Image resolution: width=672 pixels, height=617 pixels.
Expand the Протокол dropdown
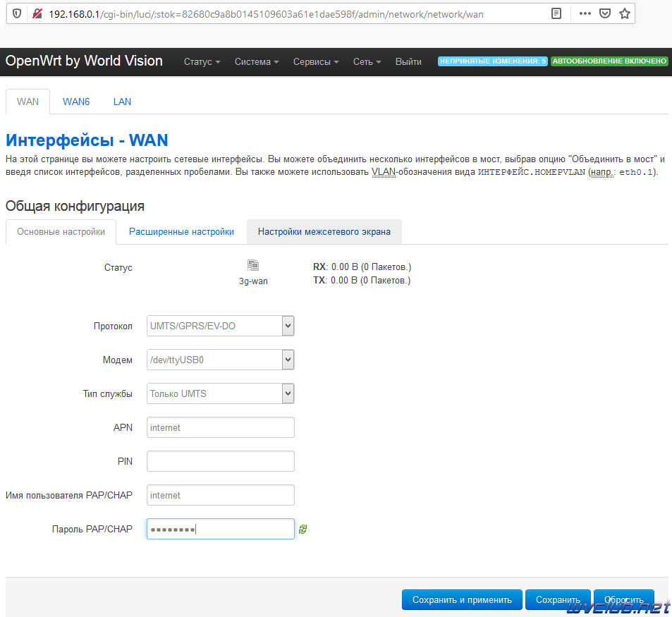point(220,326)
